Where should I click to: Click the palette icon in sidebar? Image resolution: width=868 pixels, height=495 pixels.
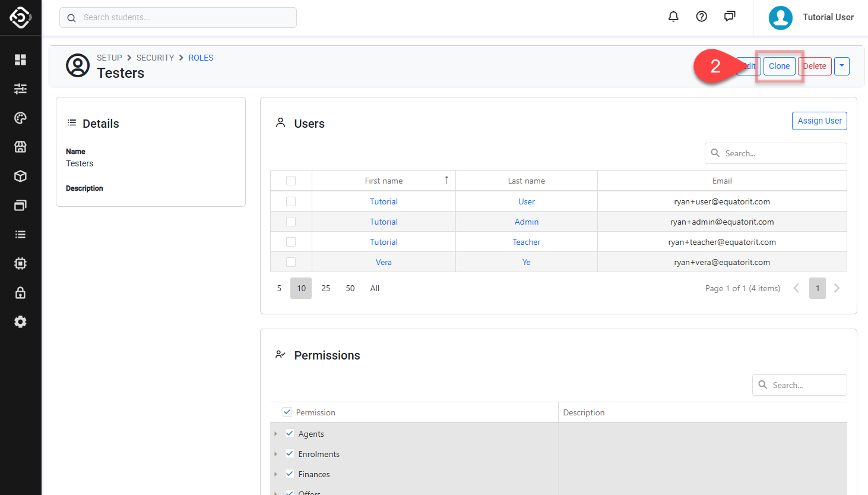point(20,118)
